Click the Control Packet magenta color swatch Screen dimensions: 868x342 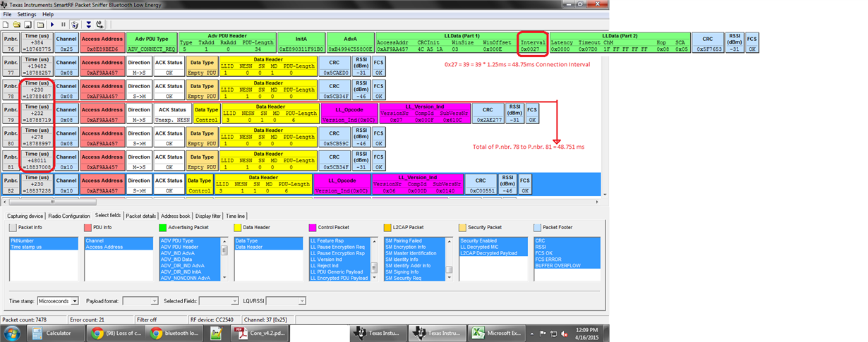point(313,228)
